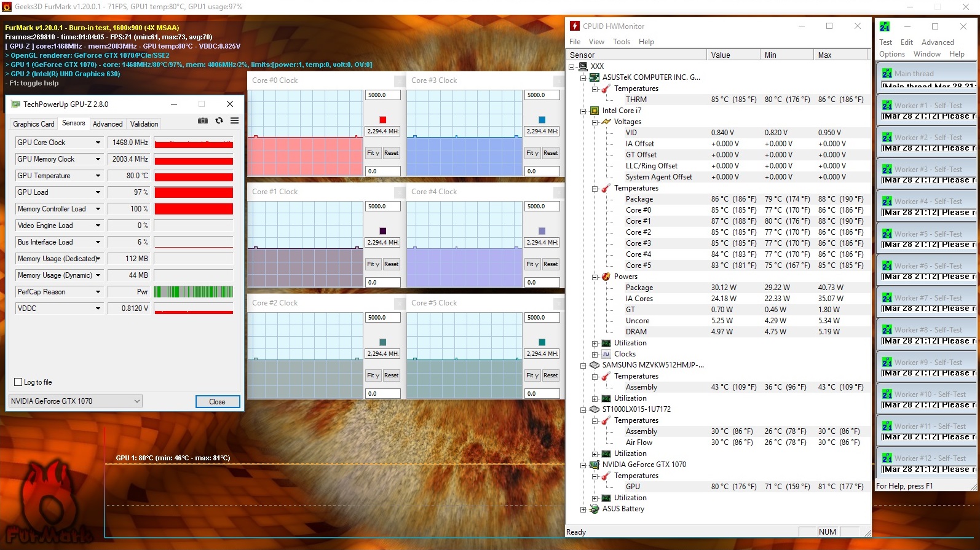Open the PerfCap Reason sensor dropdown
Screen dimensions: 980x550
click(98, 292)
